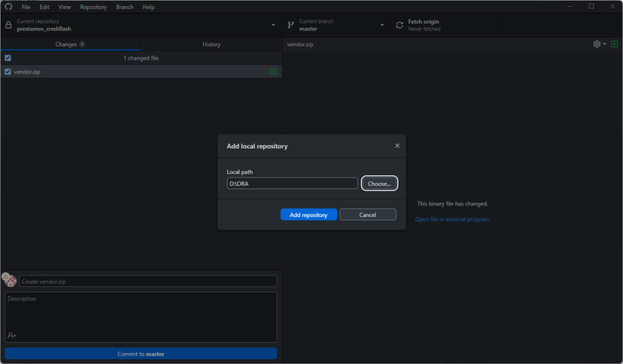
Task: Click the vendor.zip diff header title
Action: (x=300, y=44)
